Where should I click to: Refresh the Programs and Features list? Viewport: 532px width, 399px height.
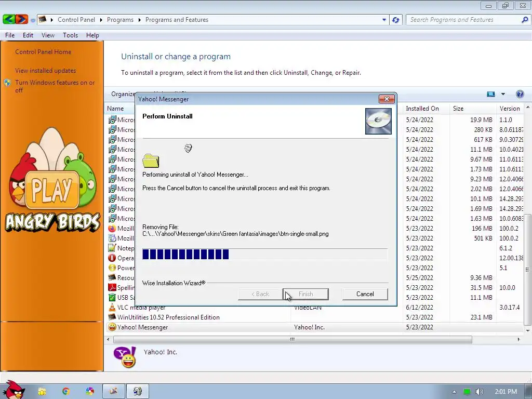[x=395, y=20]
